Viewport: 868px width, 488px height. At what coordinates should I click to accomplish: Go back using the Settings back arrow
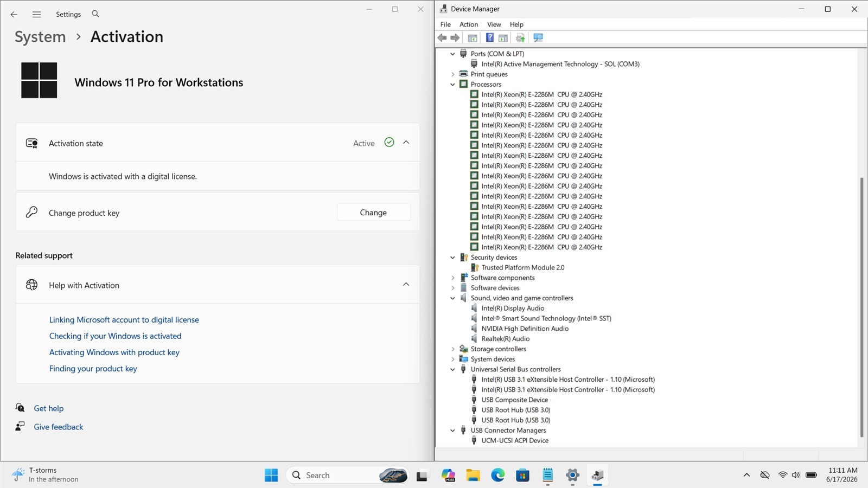tap(14, 15)
